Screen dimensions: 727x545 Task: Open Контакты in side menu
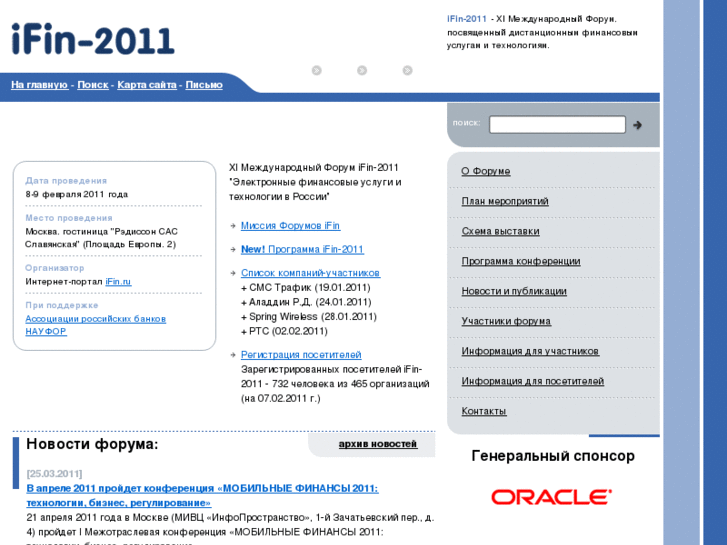point(484,411)
